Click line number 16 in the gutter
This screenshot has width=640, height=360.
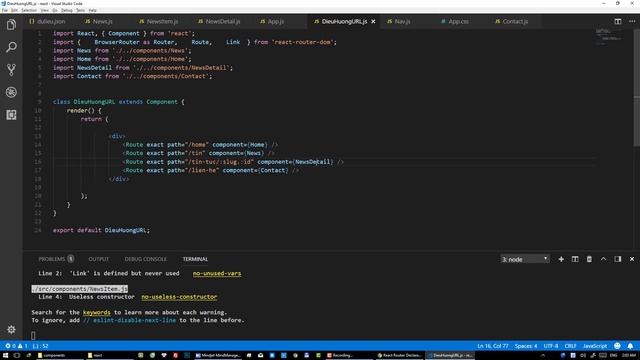click(x=38, y=162)
